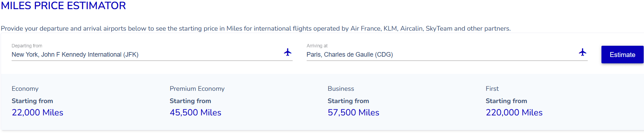Click the Business cabin label
The width and height of the screenshot is (644, 133).
coord(341,89)
